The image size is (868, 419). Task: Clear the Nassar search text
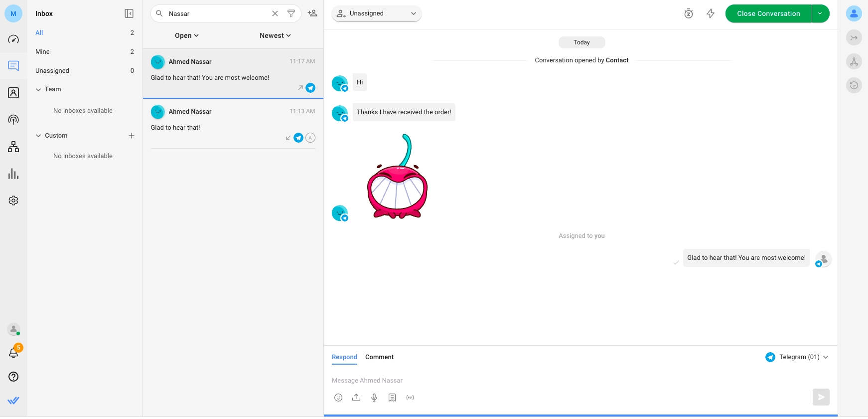tap(275, 13)
